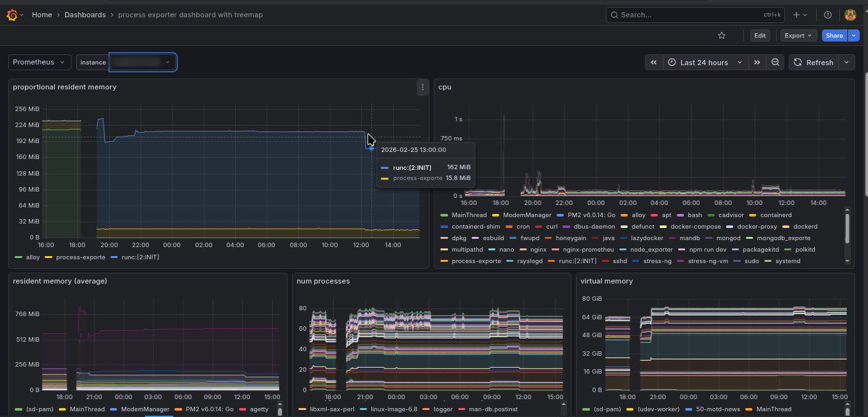Image resolution: width=868 pixels, height=417 pixels.
Task: Open the Prometheus data source dropdown
Action: coord(39,62)
